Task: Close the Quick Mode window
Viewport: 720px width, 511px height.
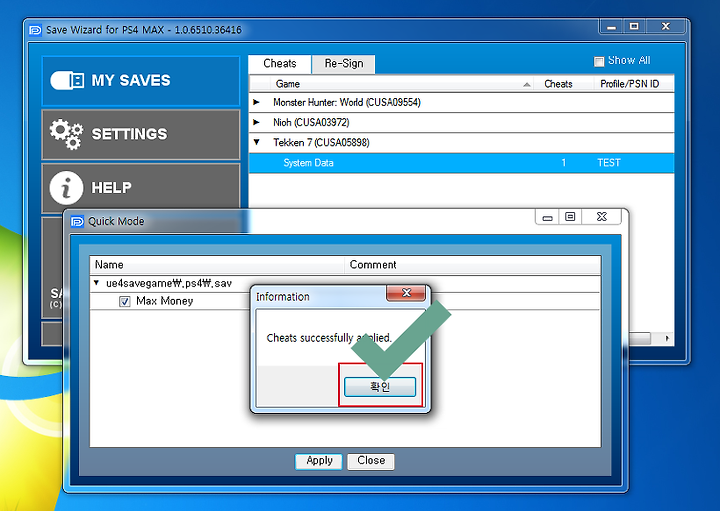Action: point(602,217)
